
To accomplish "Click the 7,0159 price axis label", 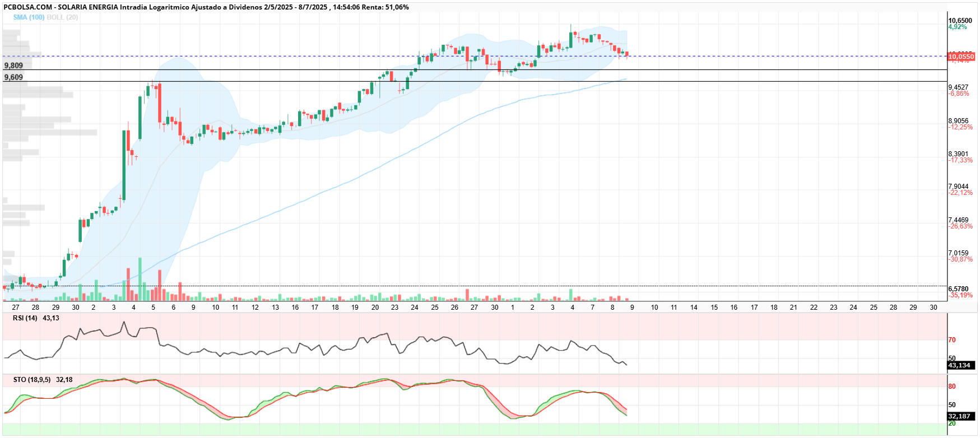I will 958,253.
